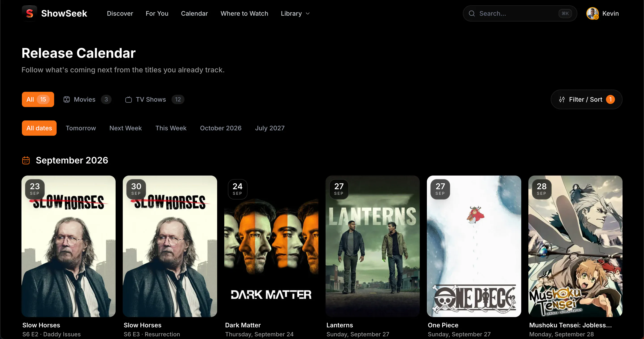Click the 'S6 E3 · Resurrection' text

152,334
